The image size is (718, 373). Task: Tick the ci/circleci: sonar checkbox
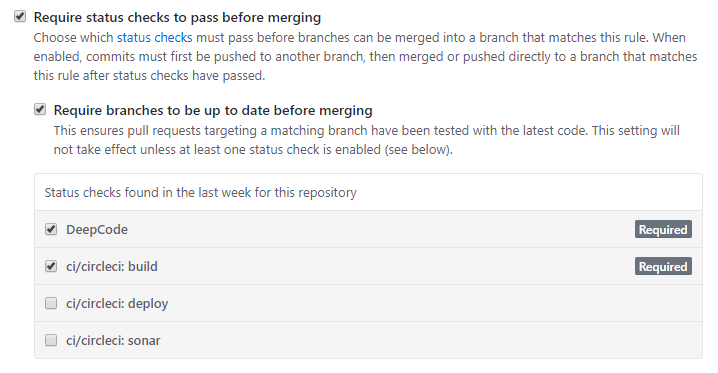point(51,340)
